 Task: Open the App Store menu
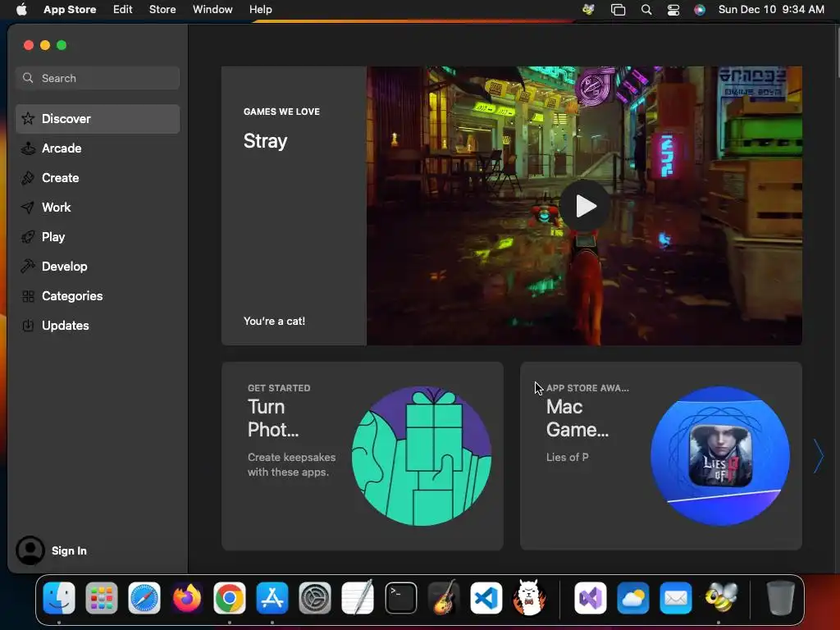(x=70, y=9)
